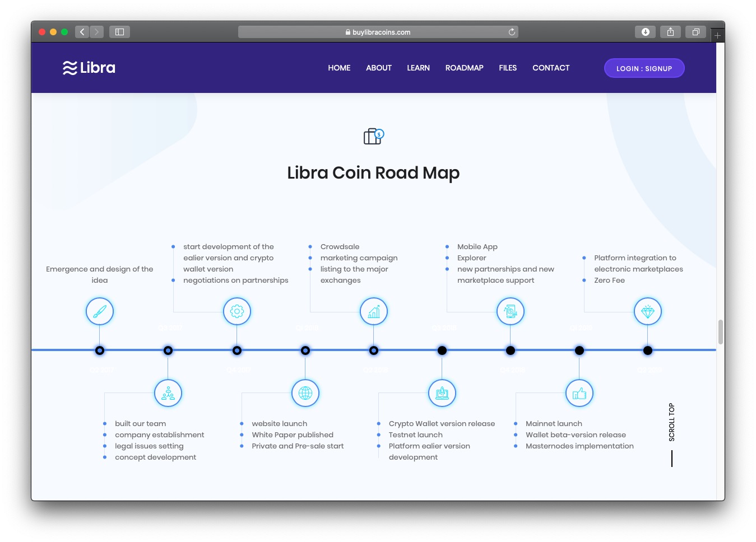756x542 pixels.
Task: Click 'listing to the major exchanges' item
Action: pos(354,275)
